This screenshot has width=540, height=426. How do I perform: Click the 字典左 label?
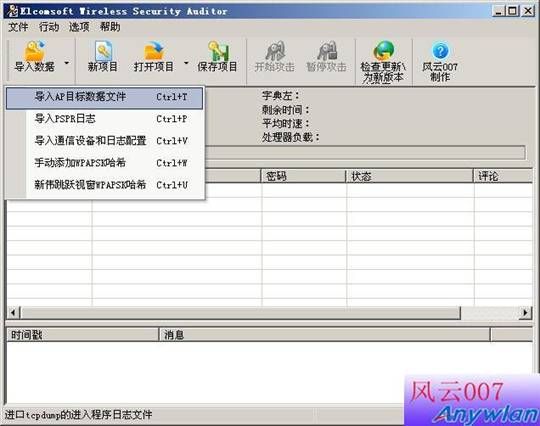coord(281,95)
